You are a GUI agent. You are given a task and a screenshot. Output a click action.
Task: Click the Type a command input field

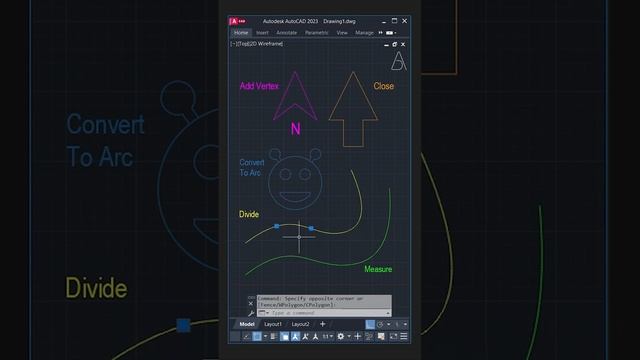click(x=327, y=313)
